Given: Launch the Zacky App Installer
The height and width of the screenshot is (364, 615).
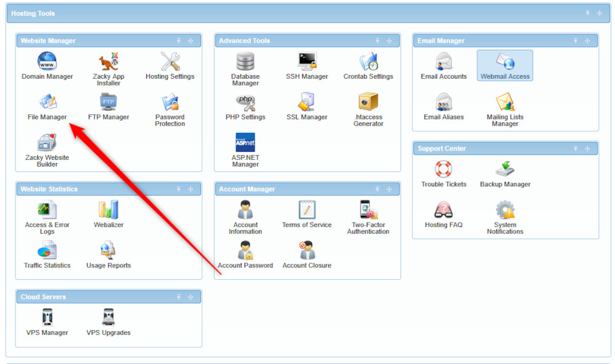Looking at the screenshot, I should (108, 65).
